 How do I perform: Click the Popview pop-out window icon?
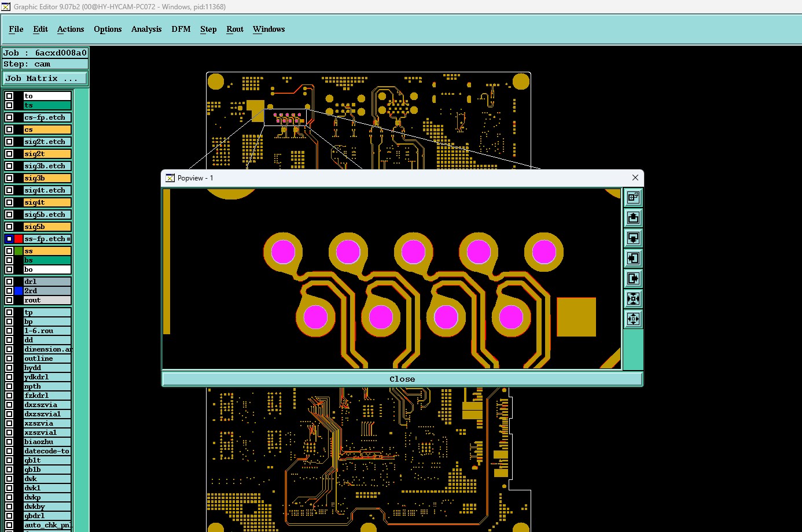point(633,198)
